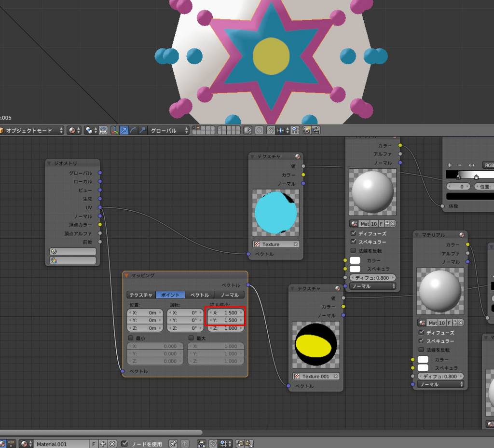Screen dimensions: 494x448
Task: Click the Material.001 name field
Action: click(61, 444)
